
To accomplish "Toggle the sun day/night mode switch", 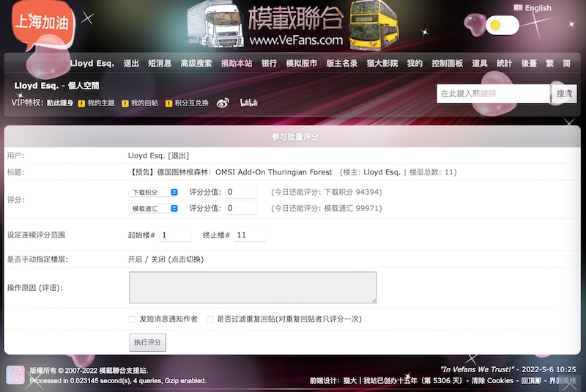I will click(502, 26).
